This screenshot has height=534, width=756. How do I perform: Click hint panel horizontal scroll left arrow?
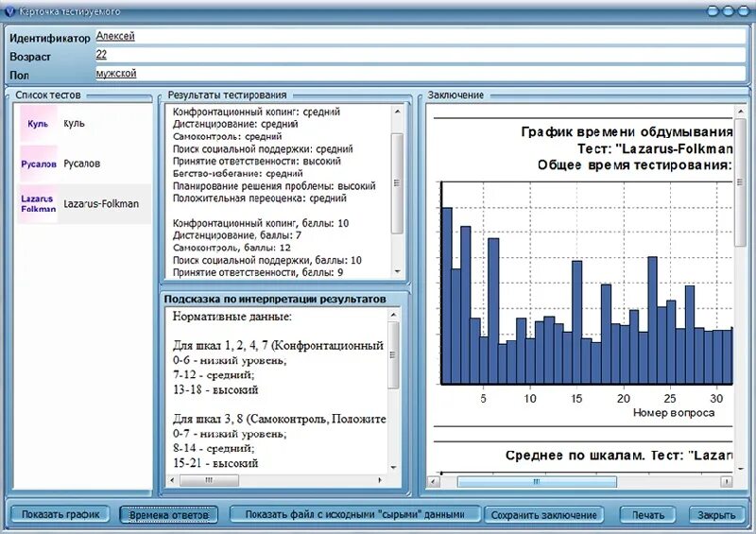(x=173, y=480)
